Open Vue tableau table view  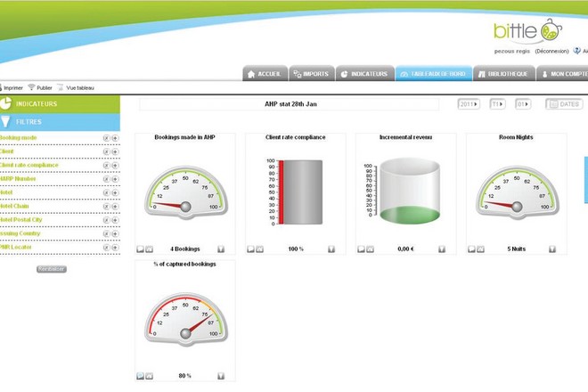(61, 87)
